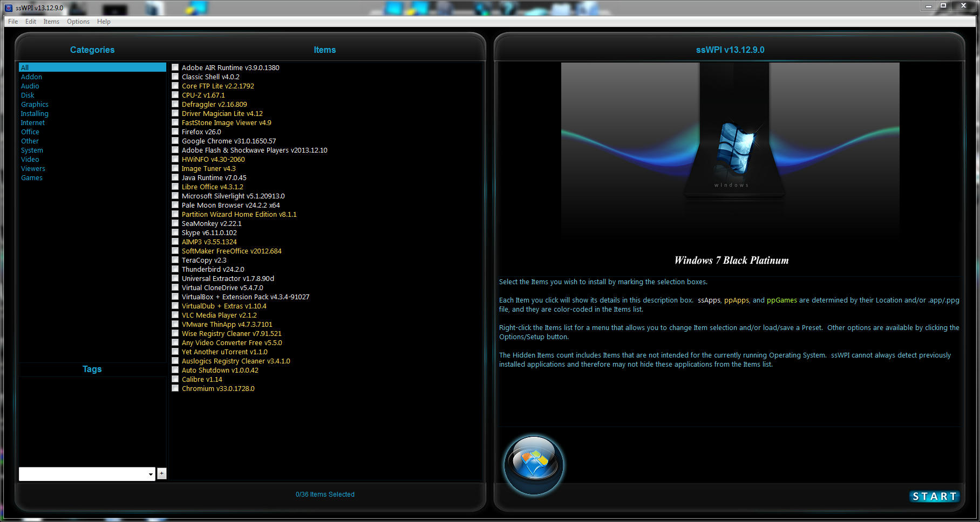The height and width of the screenshot is (522, 980).
Task: Check Skype v6.11.0.102 for installation
Action: tap(175, 232)
